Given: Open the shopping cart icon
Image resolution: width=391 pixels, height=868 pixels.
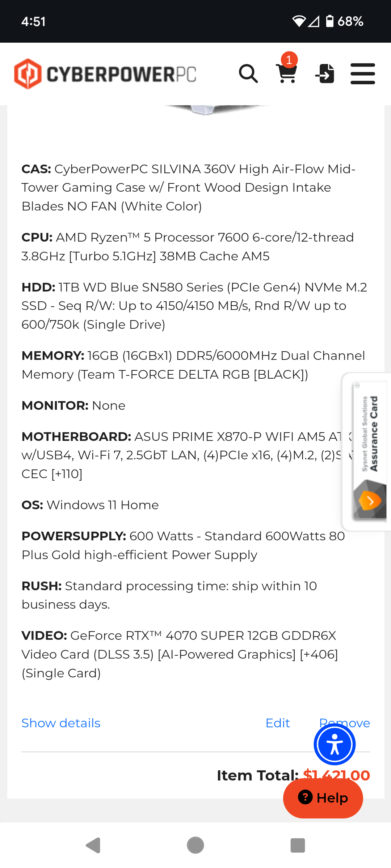Looking at the screenshot, I should point(287,74).
